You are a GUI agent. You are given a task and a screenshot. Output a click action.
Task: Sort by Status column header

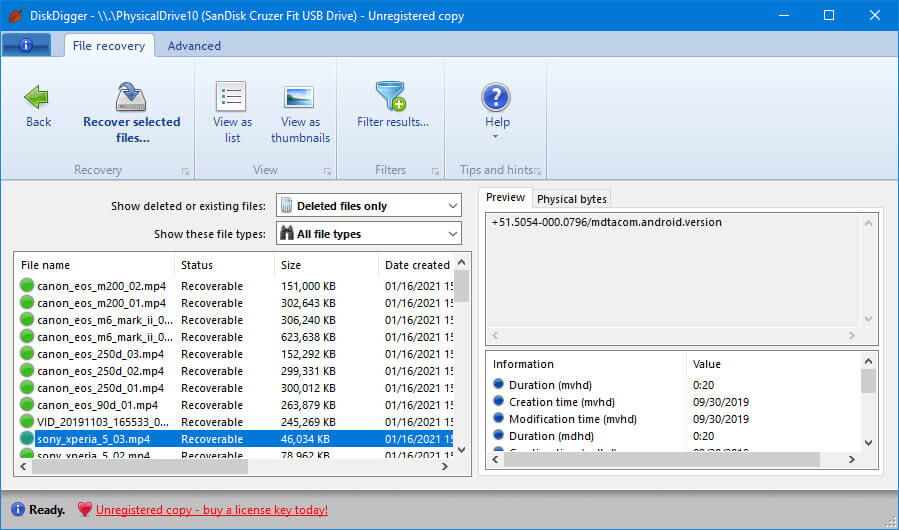(224, 265)
